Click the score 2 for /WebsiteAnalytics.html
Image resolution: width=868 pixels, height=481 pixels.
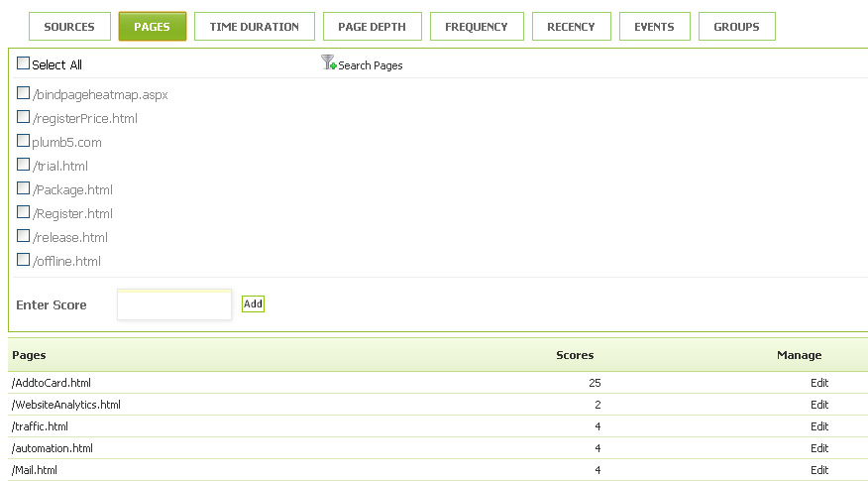[597, 405]
